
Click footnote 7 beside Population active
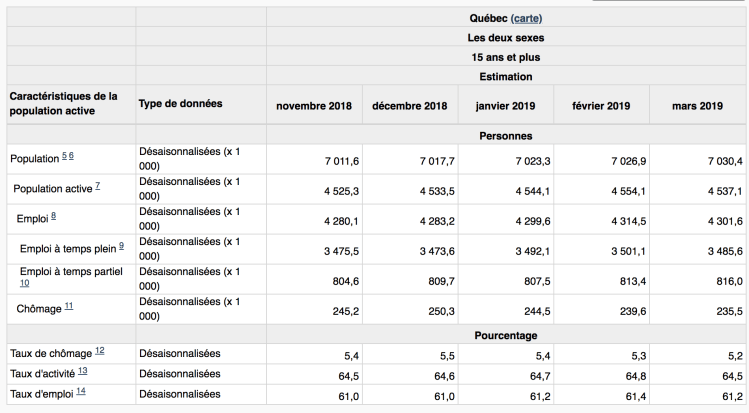(x=96, y=187)
